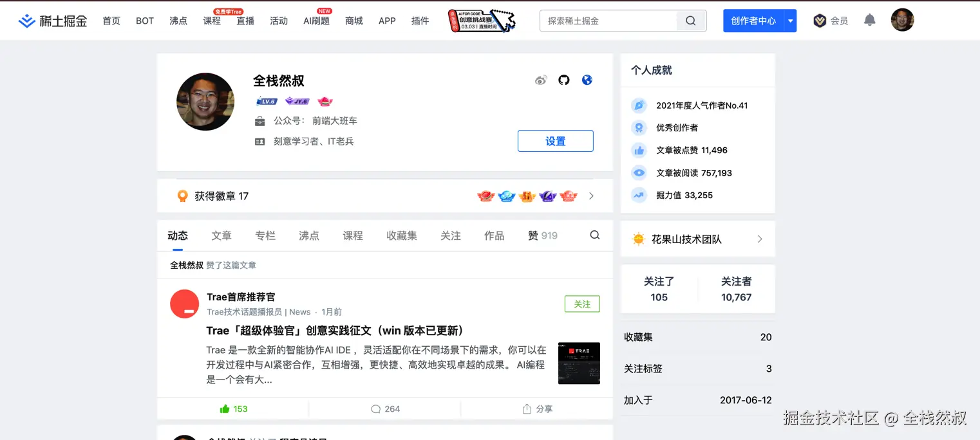The width and height of the screenshot is (980, 440).
Task: Switch to the 沸点 profile tab
Action: click(309, 236)
